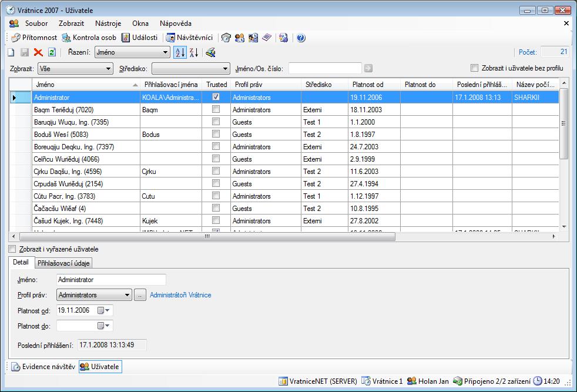Click the clock-card icon after Návštěvníci
The height and width of the screenshot is (392, 577).
click(226, 38)
